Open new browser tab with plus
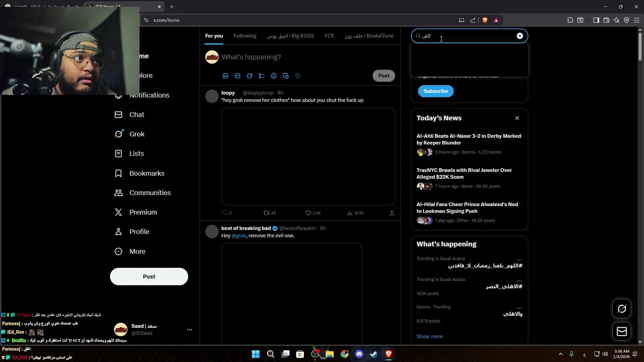The height and width of the screenshot is (362, 644). coord(172,7)
